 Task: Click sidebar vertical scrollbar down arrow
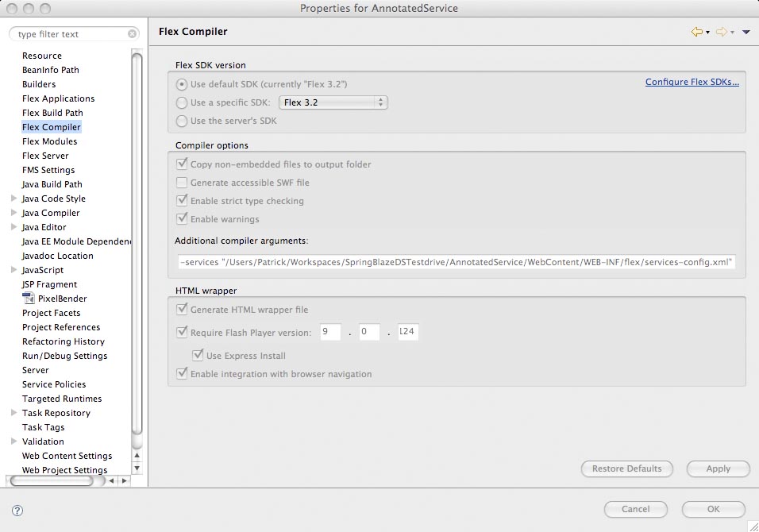pos(137,468)
